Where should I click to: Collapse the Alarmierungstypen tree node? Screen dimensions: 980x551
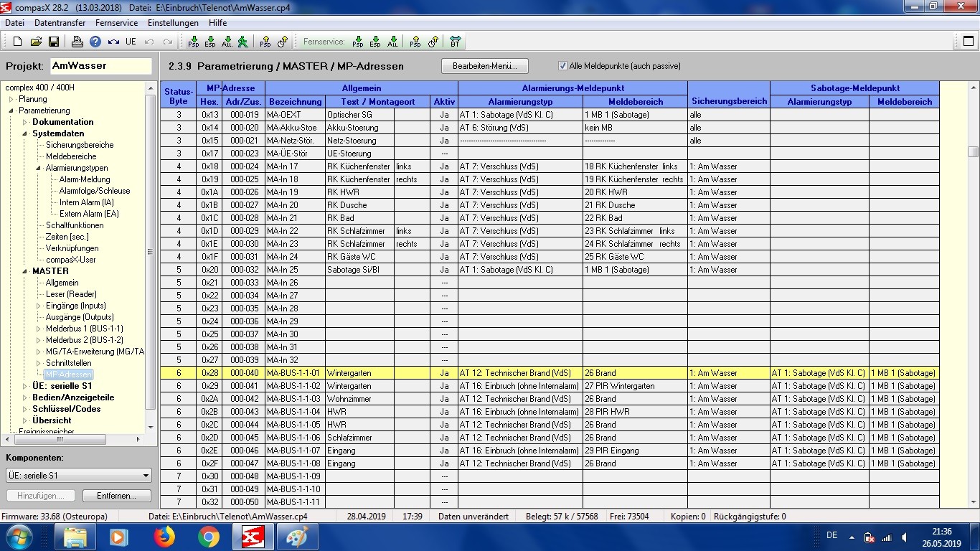[x=39, y=168]
